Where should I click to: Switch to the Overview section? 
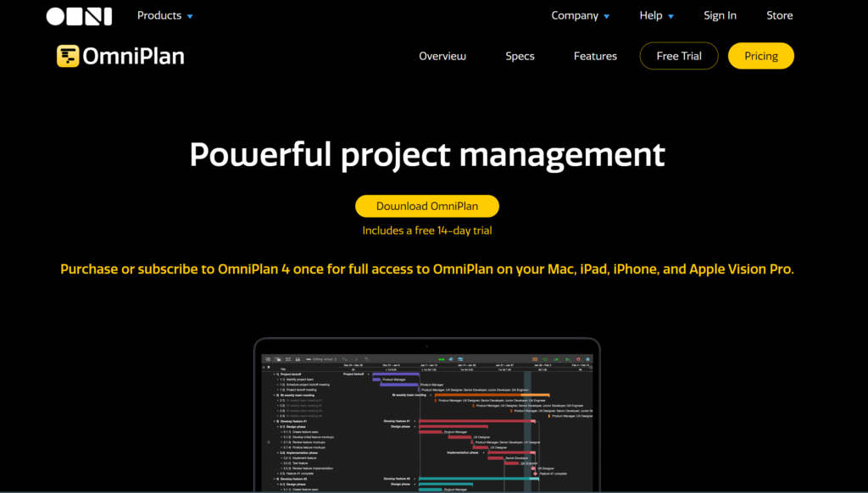(442, 56)
